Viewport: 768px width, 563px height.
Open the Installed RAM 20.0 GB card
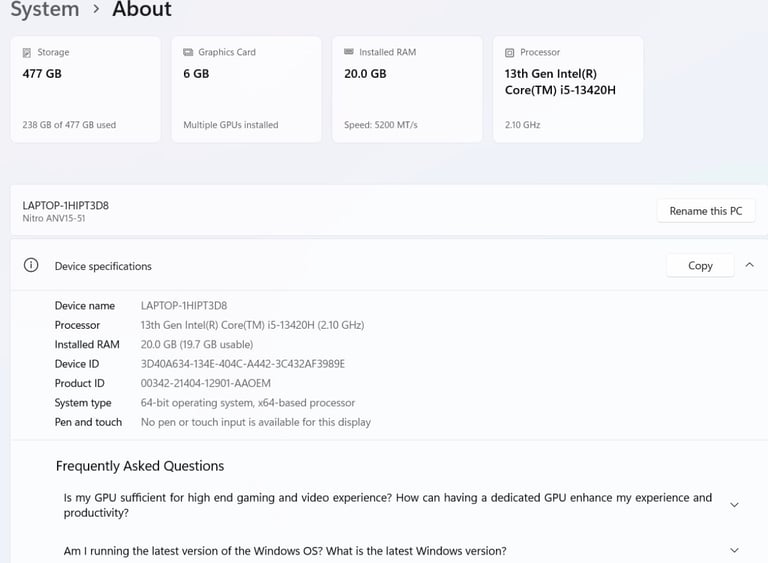pos(407,89)
